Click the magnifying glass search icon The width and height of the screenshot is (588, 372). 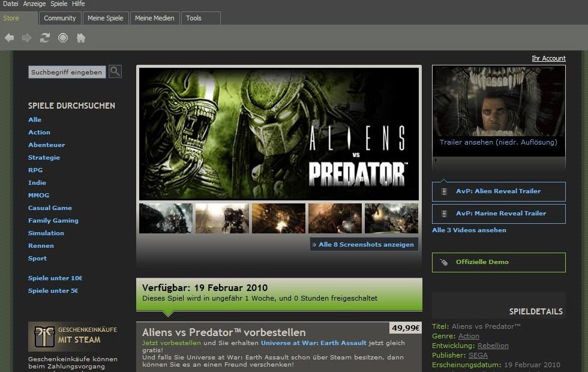(115, 71)
